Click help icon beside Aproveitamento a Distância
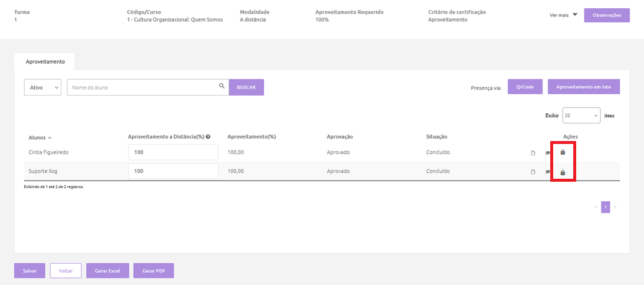 [x=208, y=137]
